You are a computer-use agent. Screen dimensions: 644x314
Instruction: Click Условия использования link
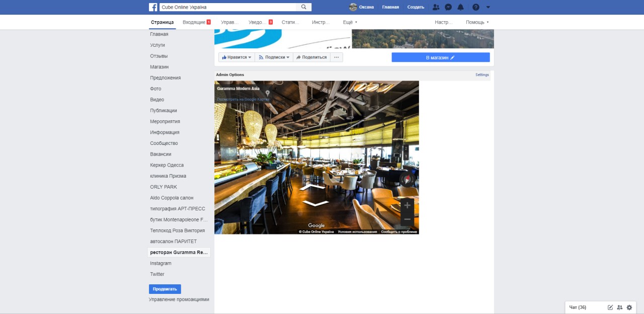point(357,232)
